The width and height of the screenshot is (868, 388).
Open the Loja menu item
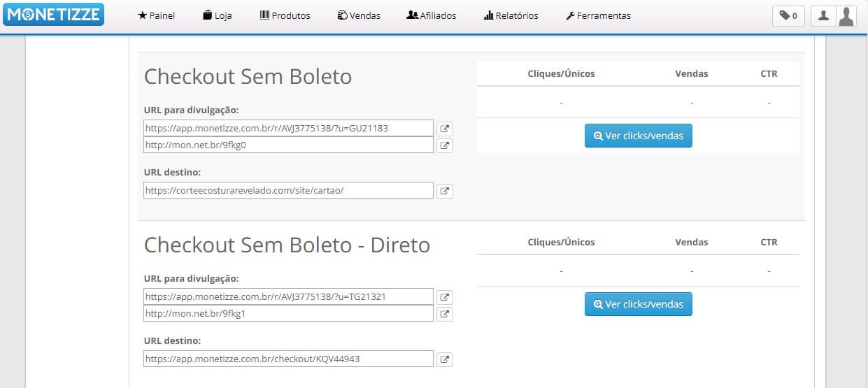218,15
